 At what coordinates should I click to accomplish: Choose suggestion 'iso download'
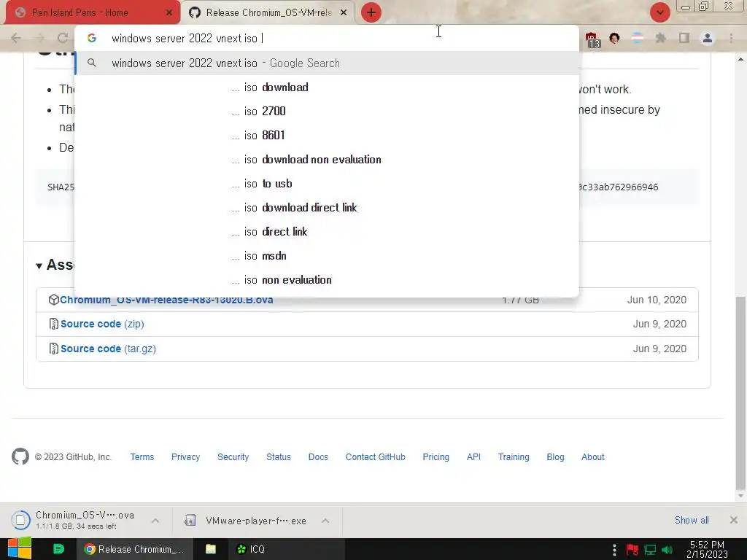coord(326,87)
